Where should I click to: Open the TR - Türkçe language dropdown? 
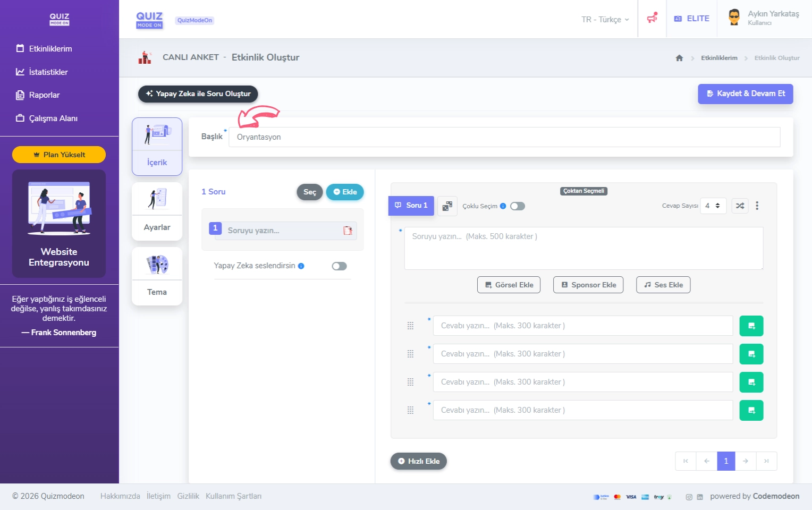coord(605,20)
